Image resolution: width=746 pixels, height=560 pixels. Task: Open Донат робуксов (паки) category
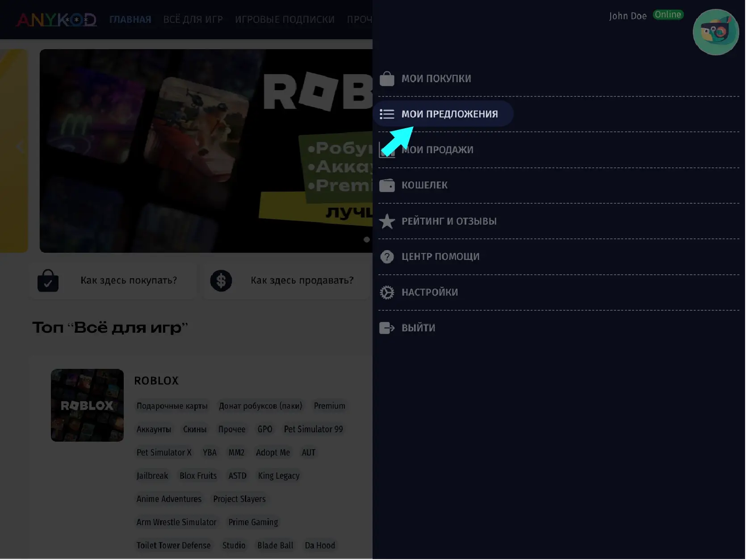260,406
